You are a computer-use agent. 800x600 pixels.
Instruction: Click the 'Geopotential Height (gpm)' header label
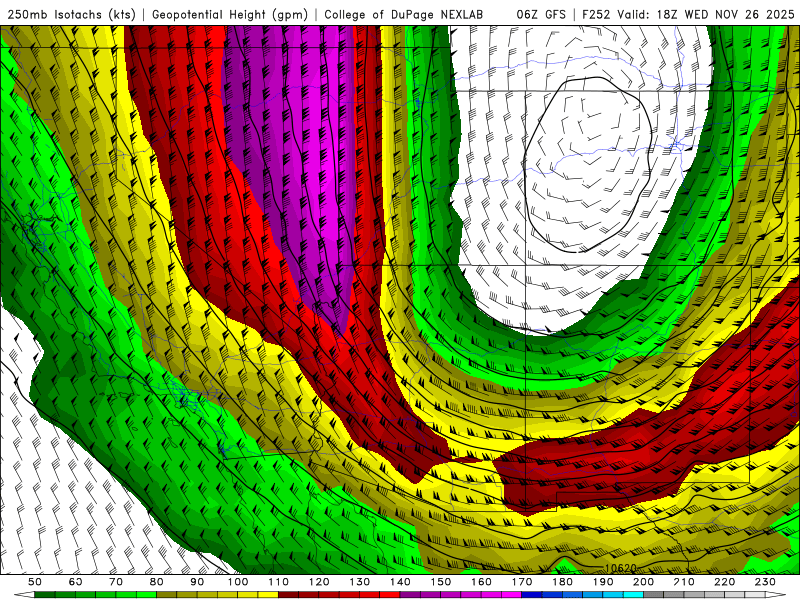coord(230,15)
